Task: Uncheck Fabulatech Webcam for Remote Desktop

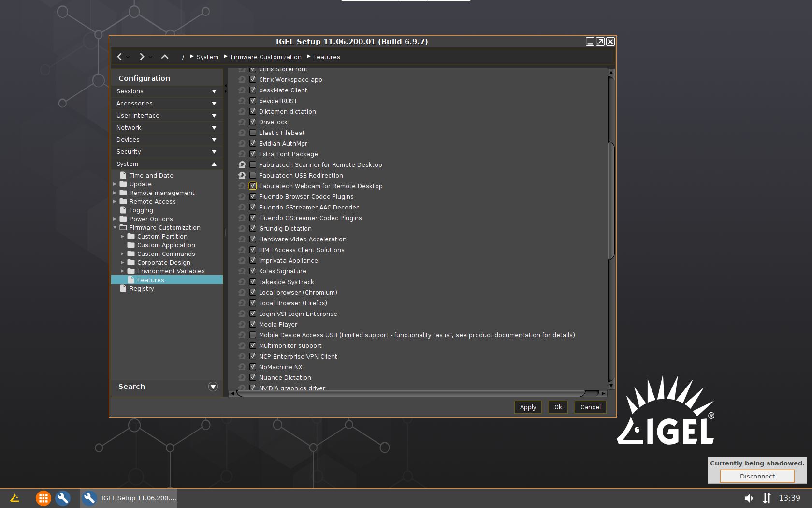Action: pos(253,186)
